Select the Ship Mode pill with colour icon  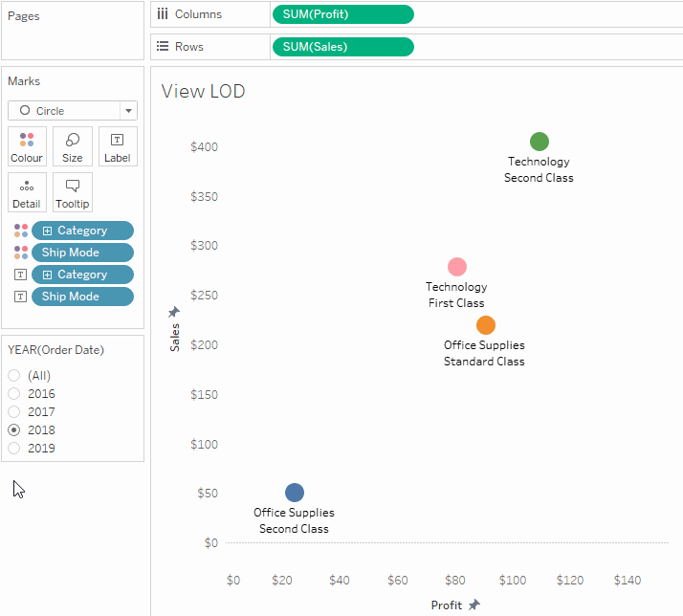pyautogui.click(x=82, y=253)
